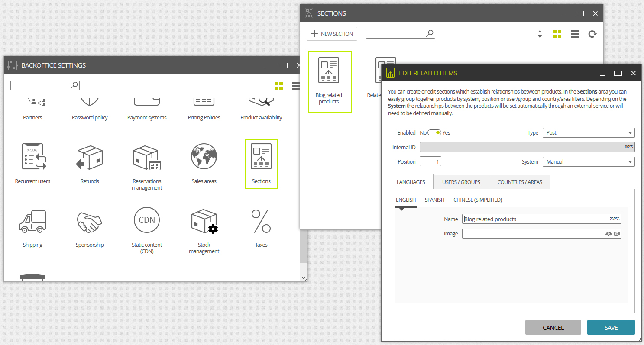Open the Shipping truck icon
Screen dimensions: 644x345
(32, 221)
